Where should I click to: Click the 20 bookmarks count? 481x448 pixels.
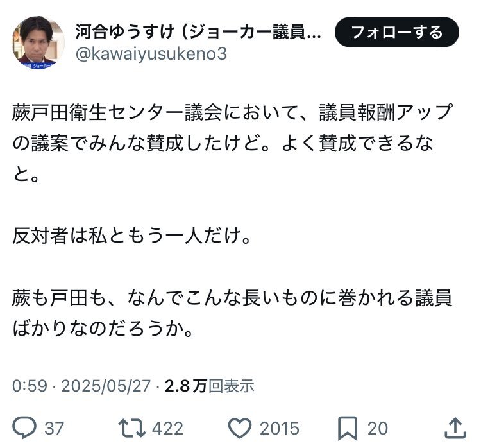tap(378, 428)
